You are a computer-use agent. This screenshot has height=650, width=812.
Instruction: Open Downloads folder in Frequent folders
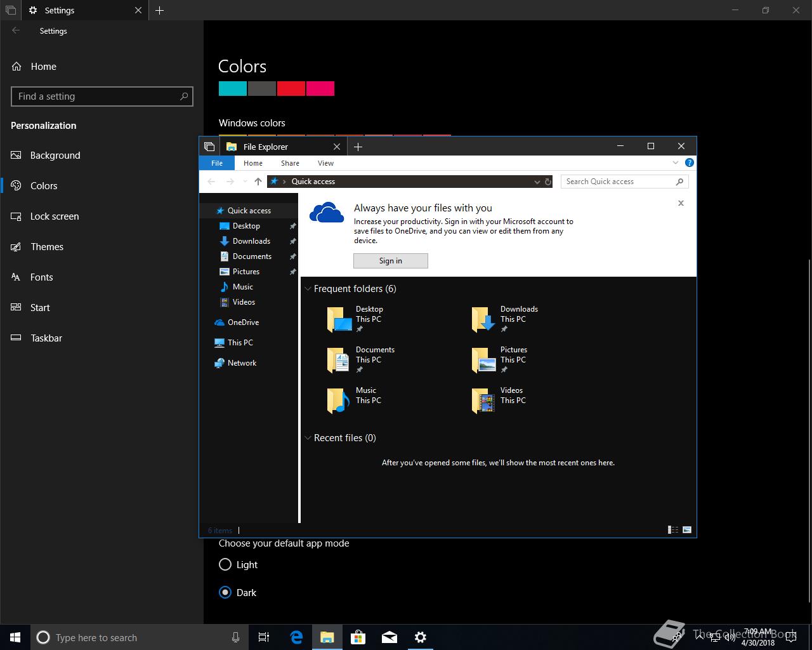pyautogui.click(x=506, y=319)
